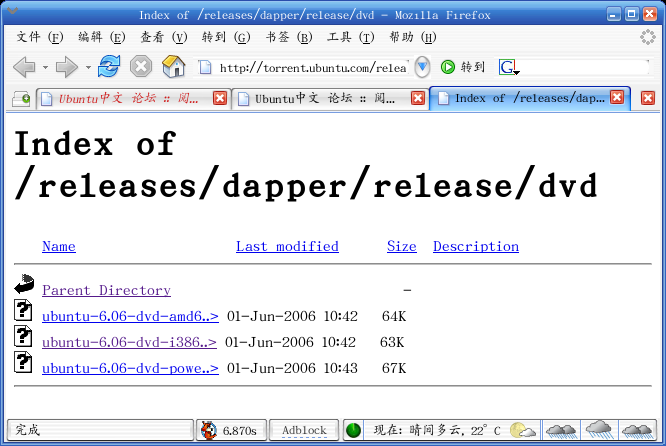Click the file icon beside the i386 entry
The height and width of the screenshot is (446, 666).
point(23,336)
